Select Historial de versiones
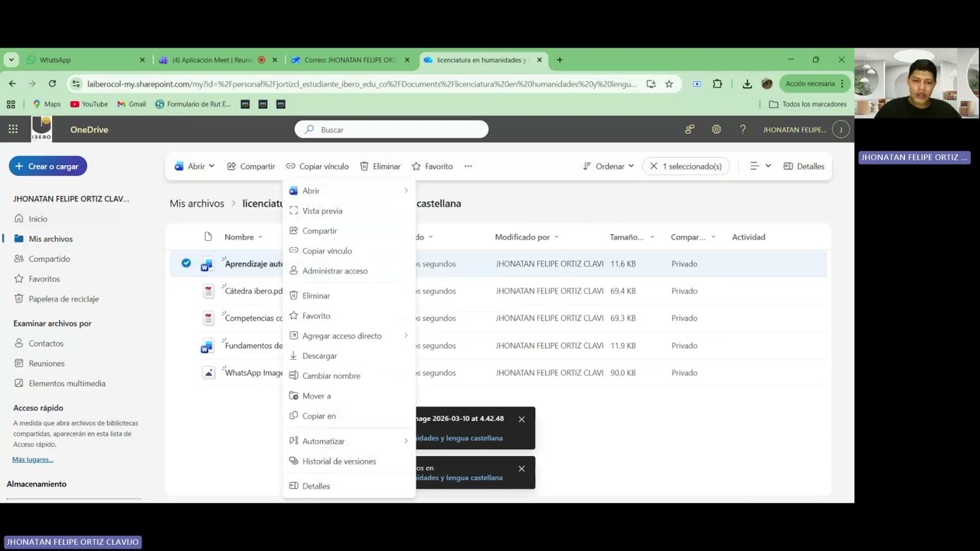980x551 pixels. click(x=348, y=461)
